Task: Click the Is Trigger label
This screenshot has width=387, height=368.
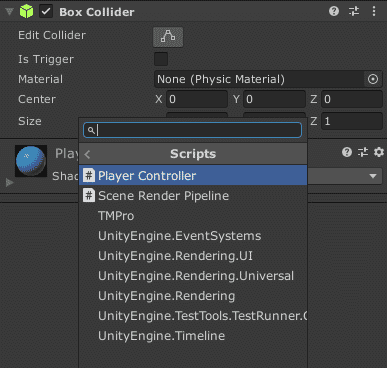Action: pyautogui.click(x=46, y=59)
